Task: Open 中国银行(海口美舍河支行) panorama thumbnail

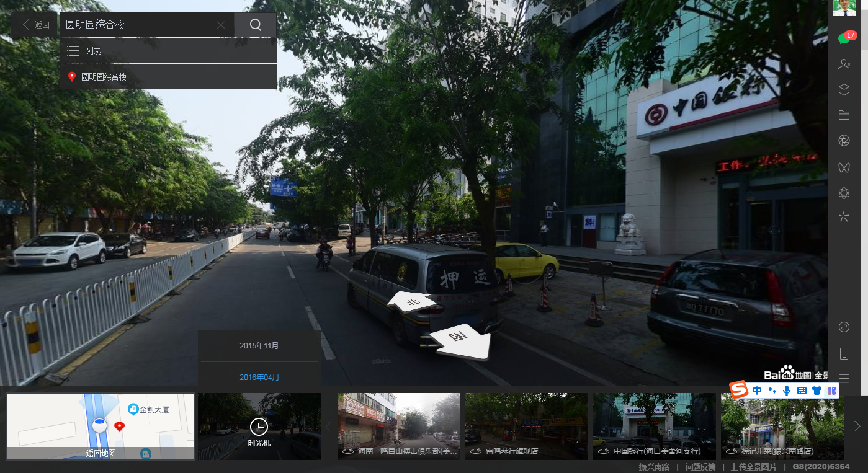Action: [654, 427]
